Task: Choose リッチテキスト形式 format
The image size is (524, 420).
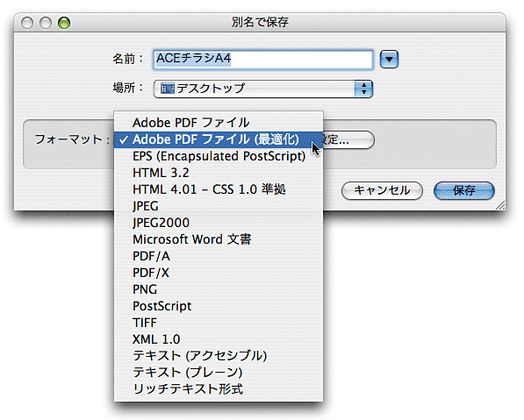Action: [x=219, y=389]
